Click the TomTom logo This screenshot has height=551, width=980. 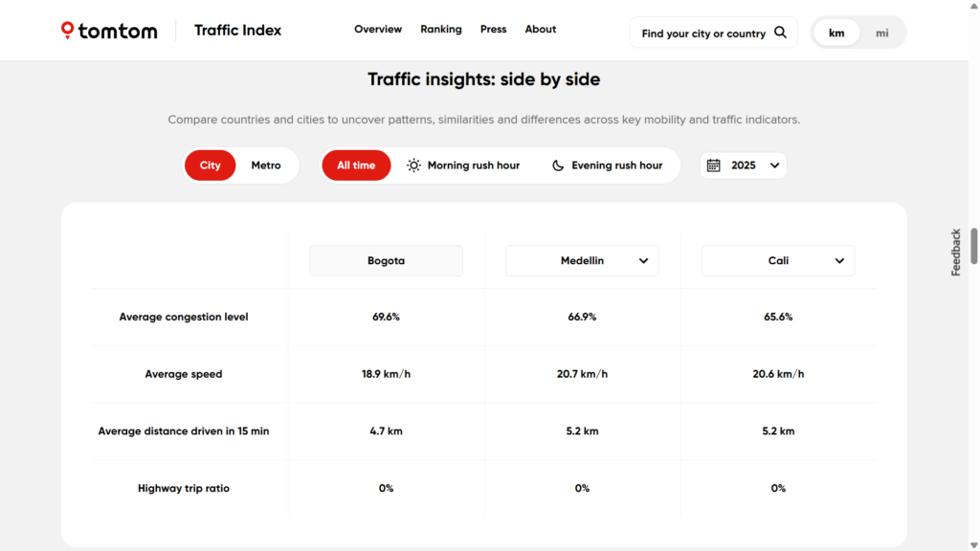[109, 31]
